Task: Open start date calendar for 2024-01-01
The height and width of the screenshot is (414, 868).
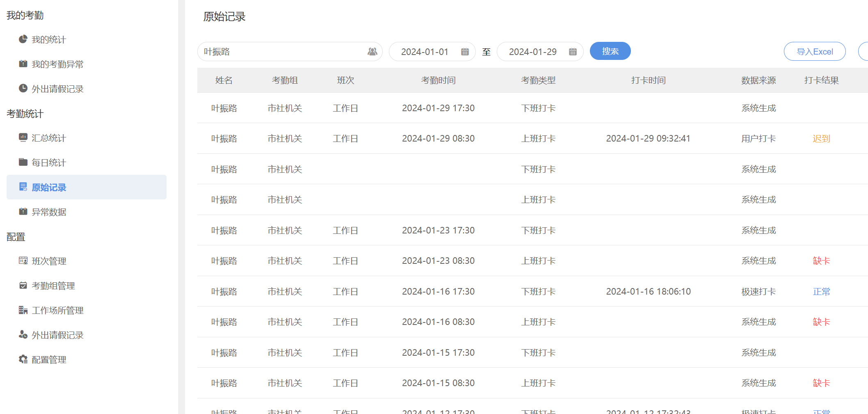Action: point(465,52)
